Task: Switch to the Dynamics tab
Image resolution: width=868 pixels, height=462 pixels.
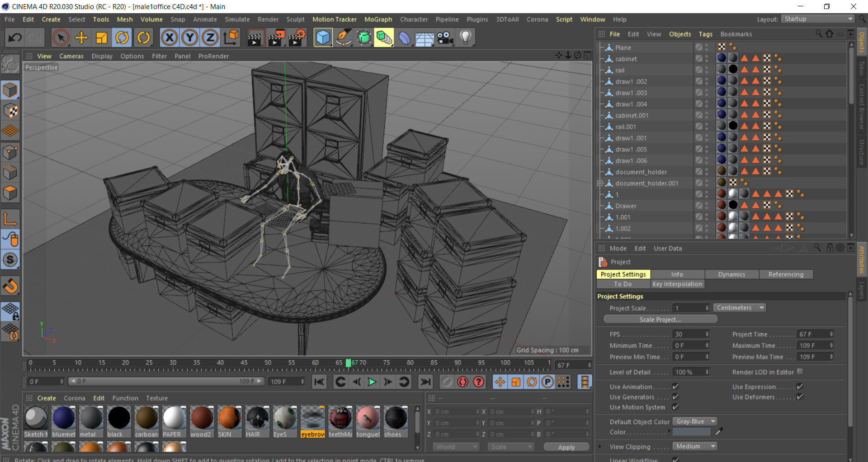Action: (x=731, y=274)
